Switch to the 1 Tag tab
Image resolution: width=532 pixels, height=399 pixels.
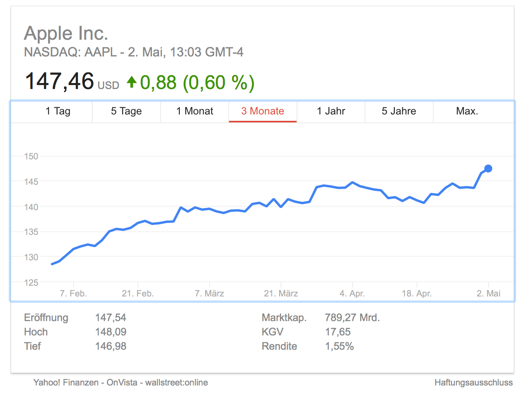pyautogui.click(x=58, y=111)
